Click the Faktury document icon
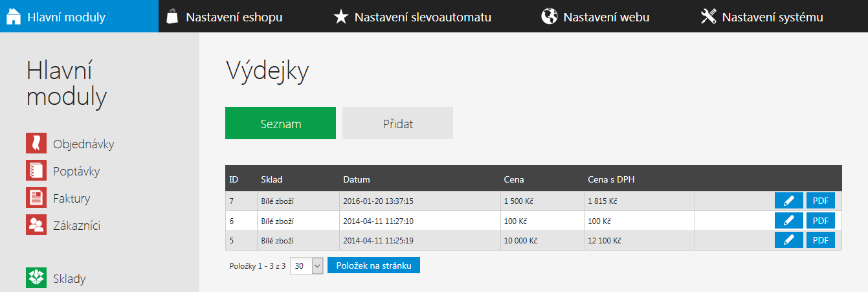 click(36, 197)
